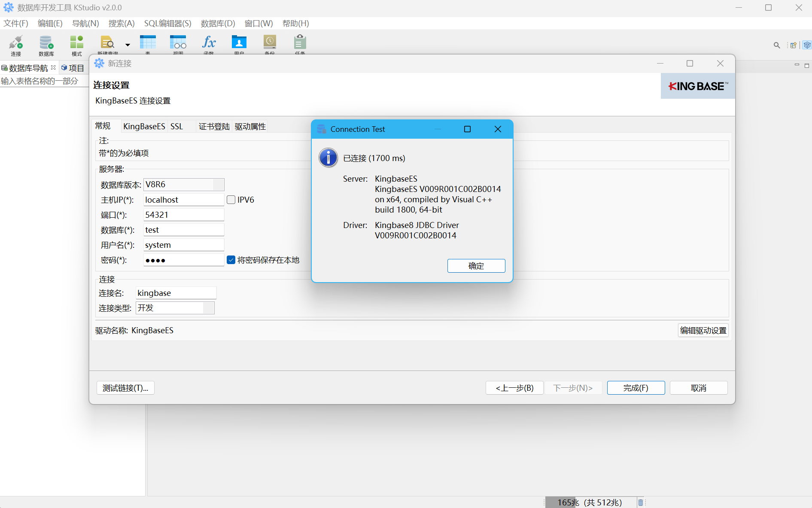Enable the IPV6 checkbox
The width and height of the screenshot is (812, 508).
point(231,200)
